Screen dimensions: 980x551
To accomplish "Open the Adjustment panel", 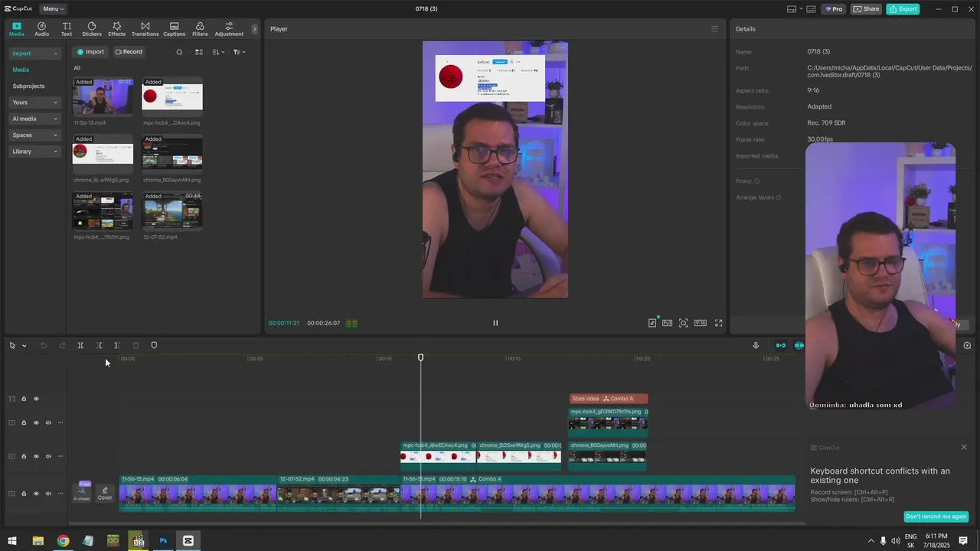I will (229, 29).
